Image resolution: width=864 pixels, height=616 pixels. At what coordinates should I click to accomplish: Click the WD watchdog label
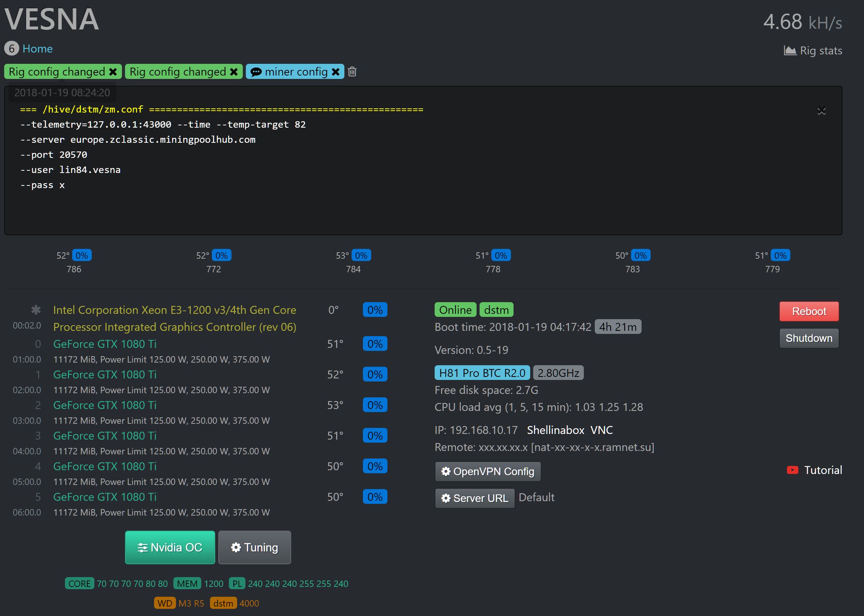click(x=165, y=603)
